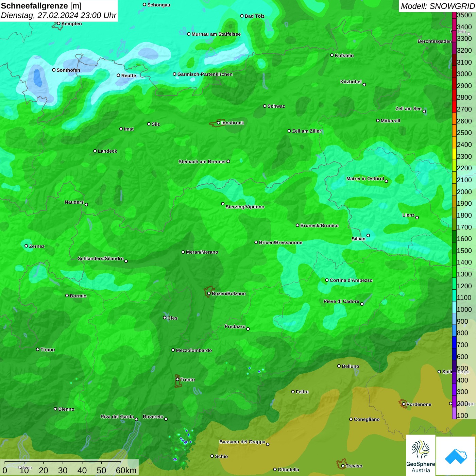
Task: Click the Bassano del Grappa label
Action: 242,442
